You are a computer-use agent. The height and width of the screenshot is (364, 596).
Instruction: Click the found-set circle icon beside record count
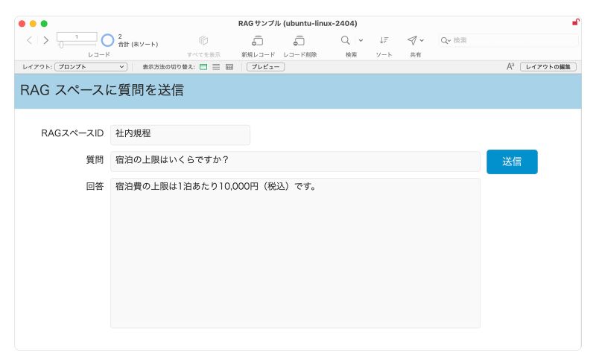click(x=107, y=40)
